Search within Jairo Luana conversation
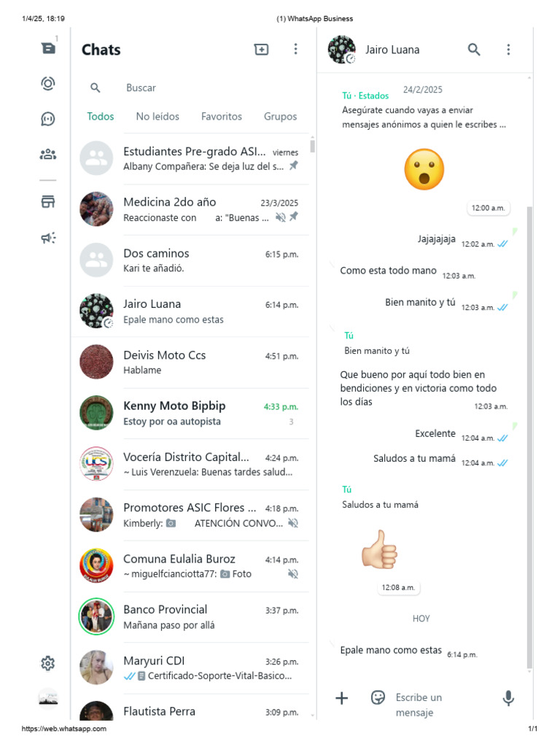The width and height of the screenshot is (560, 747). tap(474, 49)
